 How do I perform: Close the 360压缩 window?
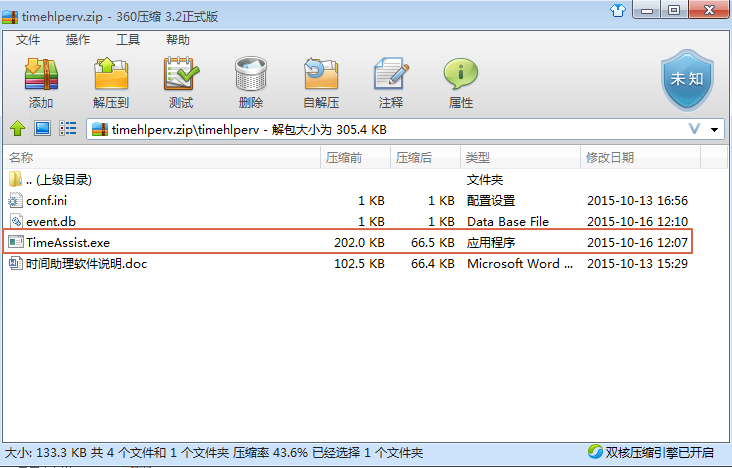click(x=709, y=10)
